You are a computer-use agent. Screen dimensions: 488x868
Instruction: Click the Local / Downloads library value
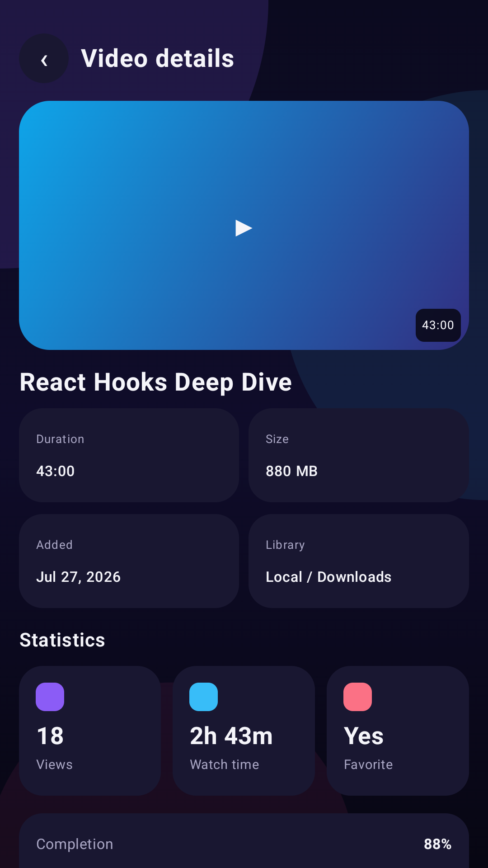click(328, 577)
